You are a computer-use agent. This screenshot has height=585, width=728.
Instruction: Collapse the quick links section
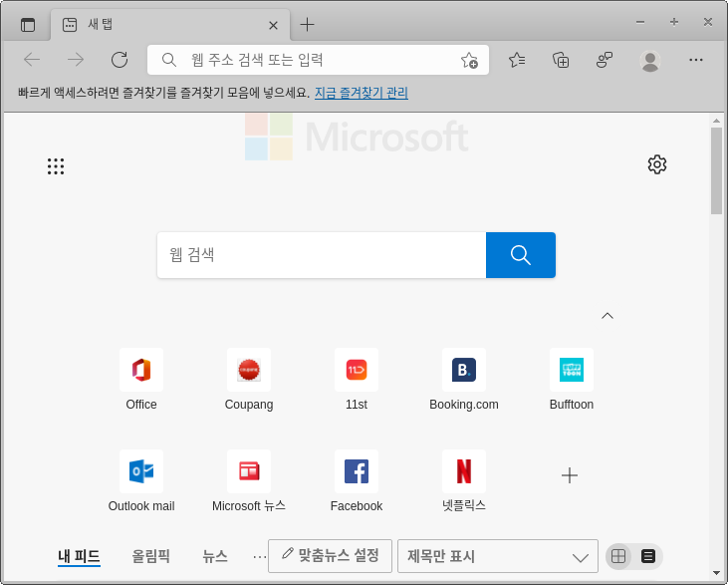click(607, 316)
